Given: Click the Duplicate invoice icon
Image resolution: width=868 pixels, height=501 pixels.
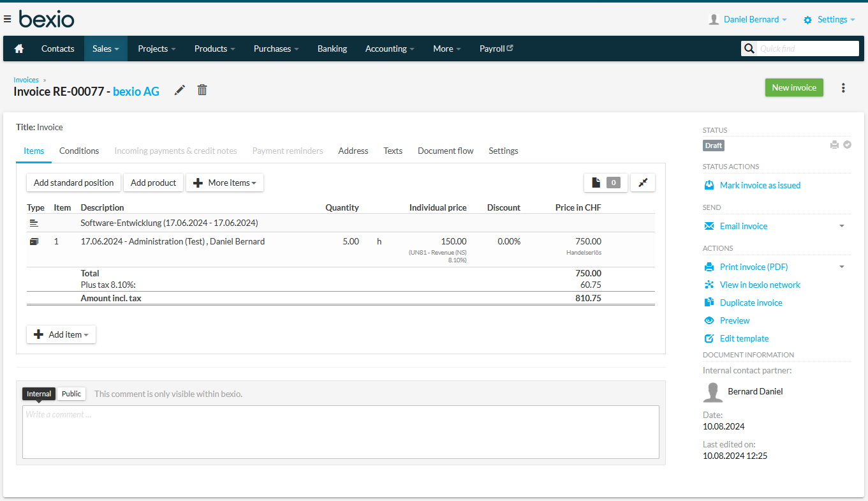Looking at the screenshot, I should pyautogui.click(x=709, y=303).
